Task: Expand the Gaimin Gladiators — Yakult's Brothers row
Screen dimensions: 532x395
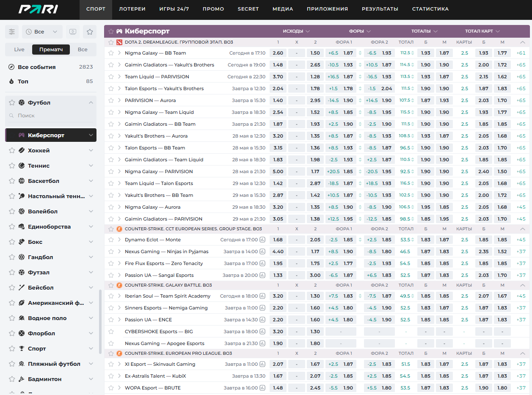Action: tap(119, 65)
